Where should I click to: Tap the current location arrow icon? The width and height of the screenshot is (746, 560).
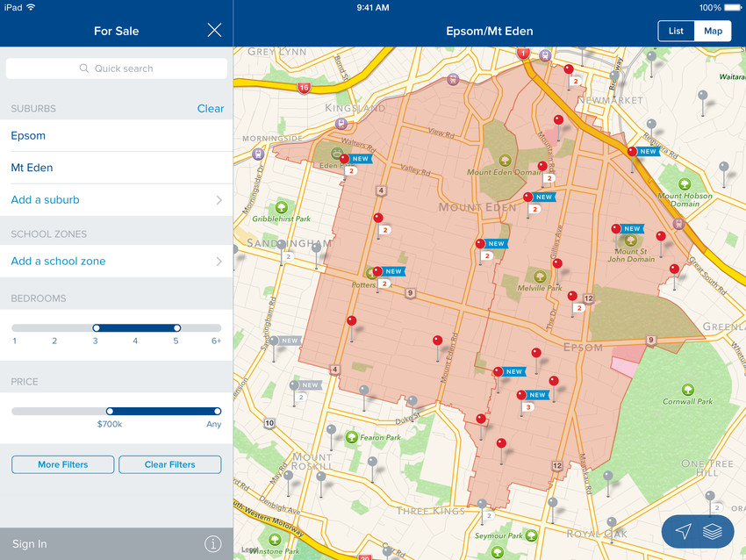point(684,531)
